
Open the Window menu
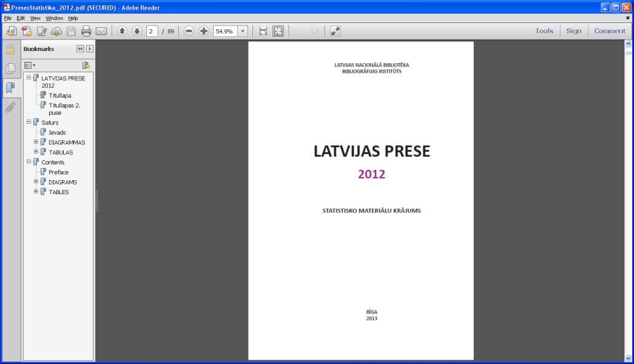point(54,18)
